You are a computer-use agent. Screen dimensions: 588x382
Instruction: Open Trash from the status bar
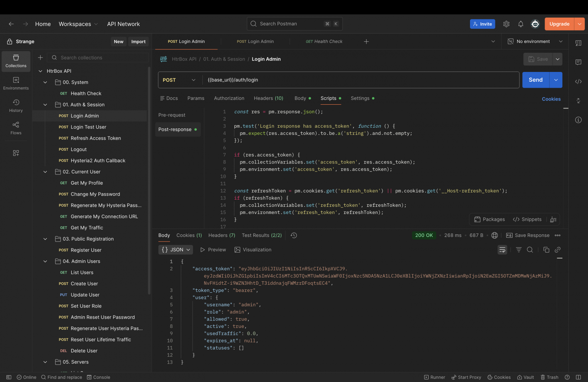(x=549, y=377)
